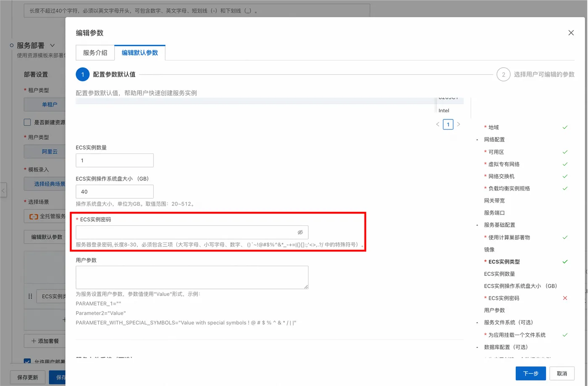This screenshot has width=588, height=386.
Task: Jump to ECS实例密码 in side navigation
Action: point(504,298)
